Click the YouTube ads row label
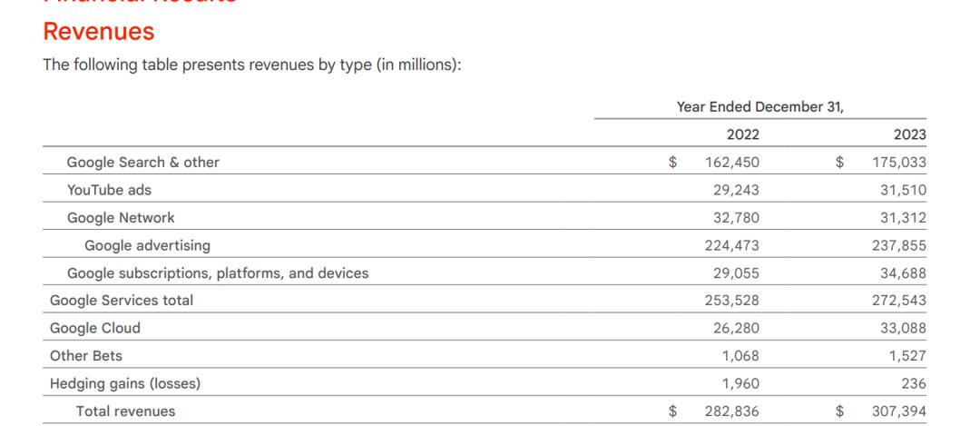 click(110, 190)
